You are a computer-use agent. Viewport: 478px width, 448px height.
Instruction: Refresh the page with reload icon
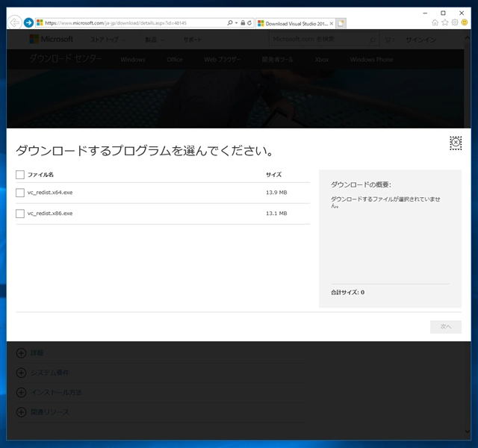coord(249,23)
